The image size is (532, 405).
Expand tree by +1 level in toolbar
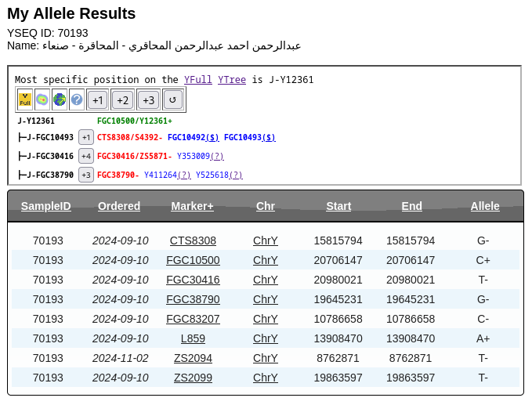[x=97, y=100]
